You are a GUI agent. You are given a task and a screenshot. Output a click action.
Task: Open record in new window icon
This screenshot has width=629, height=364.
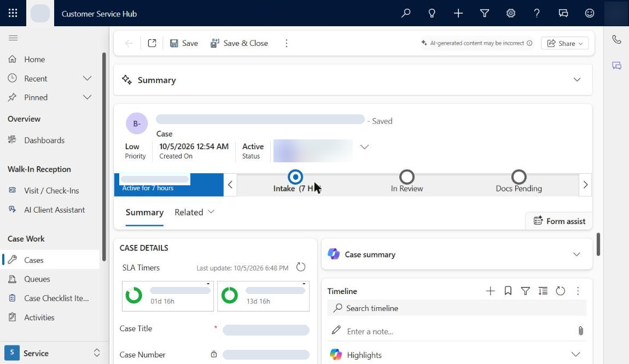[x=152, y=43]
